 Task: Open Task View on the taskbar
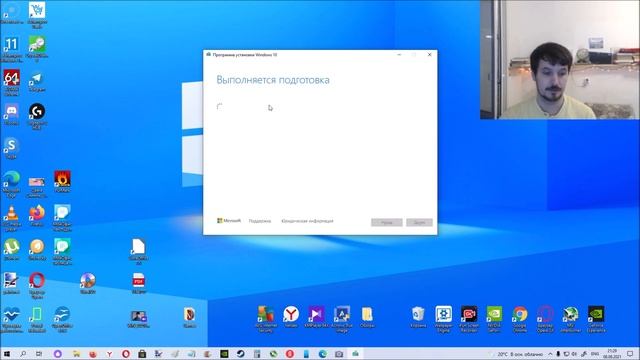click(x=39, y=354)
